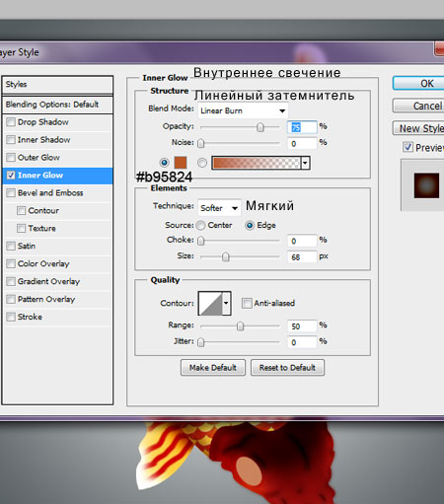The height and width of the screenshot is (504, 444).
Task: Select Blending Options: Default entry
Action: pos(57,105)
